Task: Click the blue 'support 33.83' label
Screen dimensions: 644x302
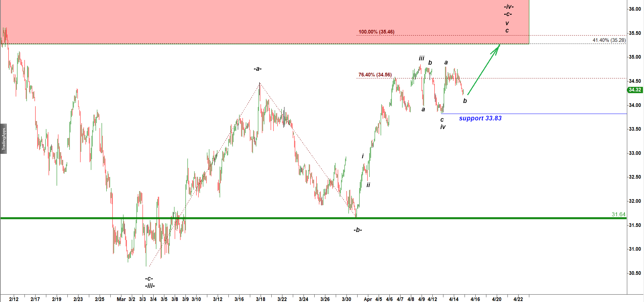Action: (x=480, y=118)
